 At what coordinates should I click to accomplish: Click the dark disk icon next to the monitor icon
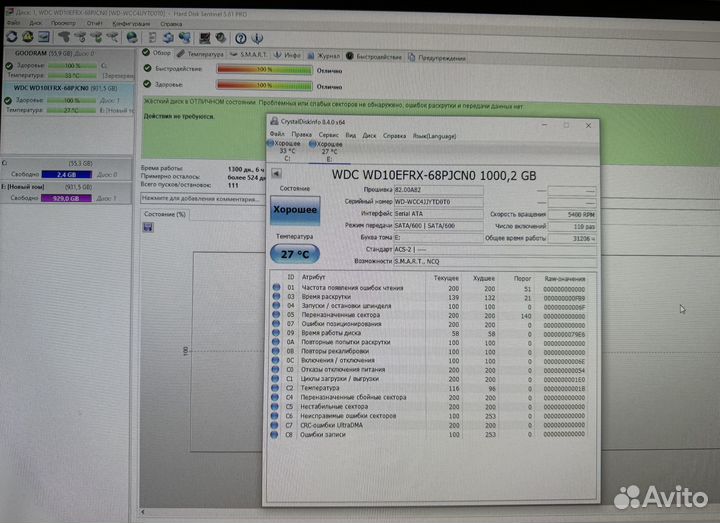click(221, 38)
